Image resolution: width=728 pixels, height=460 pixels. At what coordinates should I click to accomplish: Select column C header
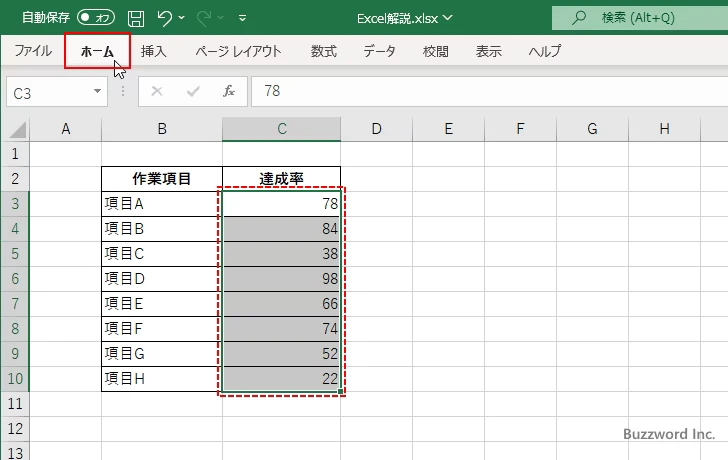(281, 129)
